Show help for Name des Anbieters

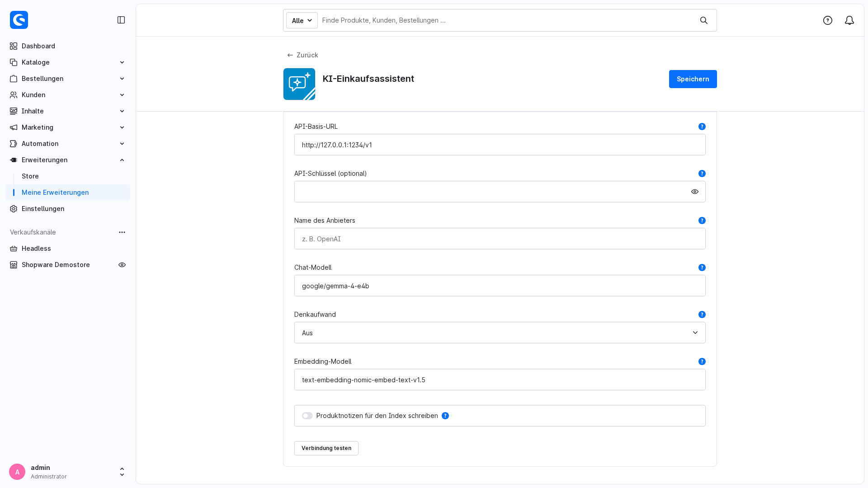(x=702, y=221)
